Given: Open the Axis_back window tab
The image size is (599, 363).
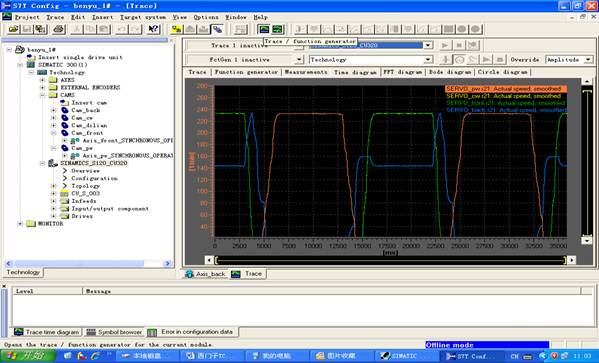Looking at the screenshot, I should click(205, 274).
